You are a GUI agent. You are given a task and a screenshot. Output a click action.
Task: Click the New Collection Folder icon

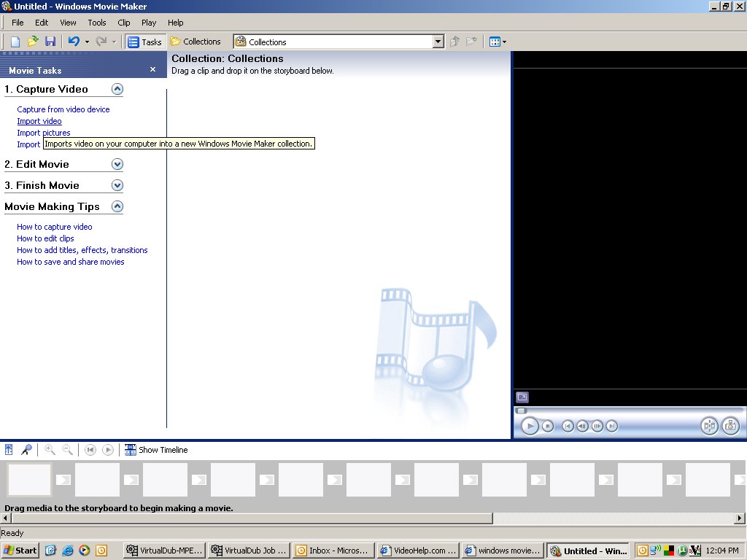(x=472, y=42)
